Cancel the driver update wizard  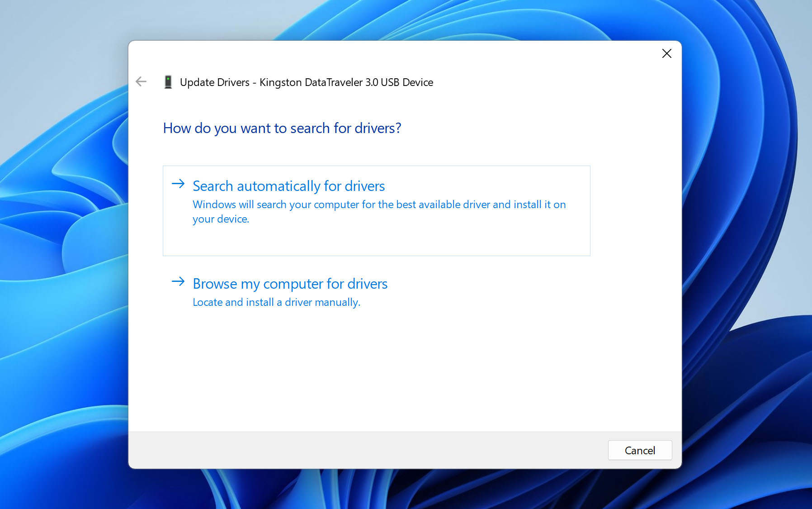[640, 450]
